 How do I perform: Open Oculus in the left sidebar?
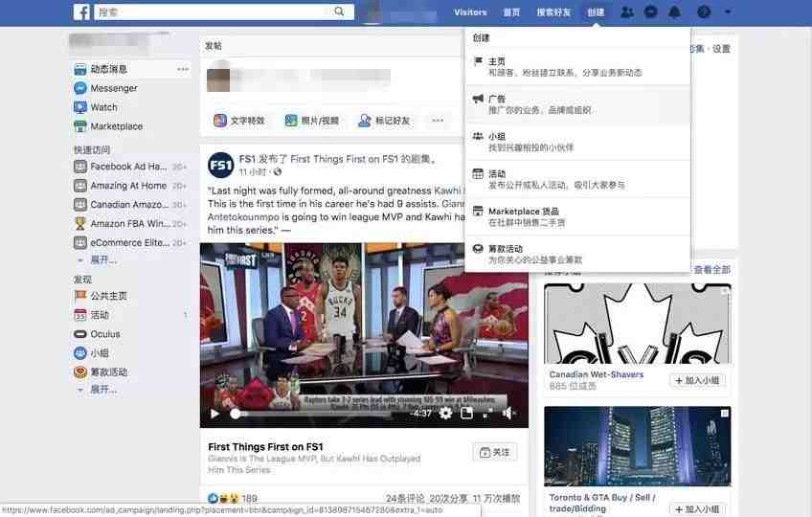pos(97,334)
